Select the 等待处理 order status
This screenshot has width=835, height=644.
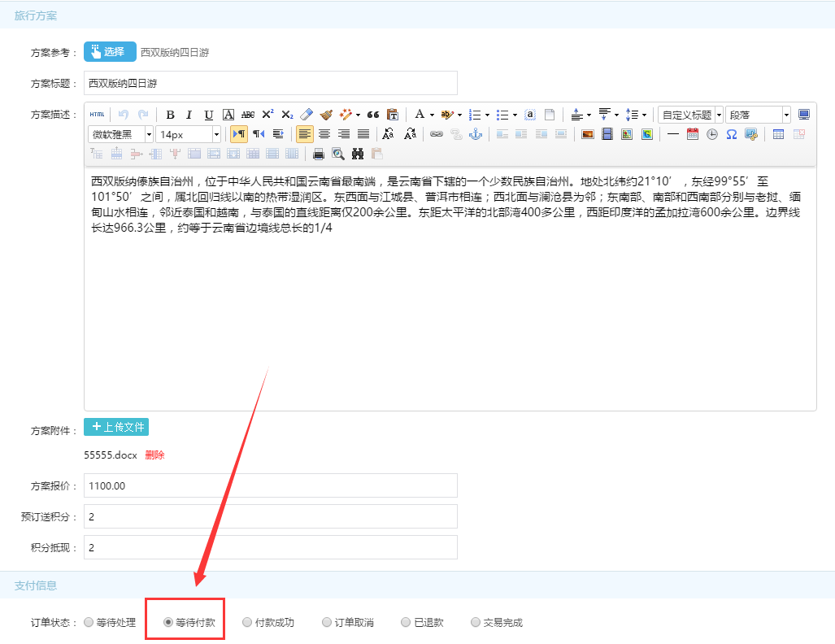[89, 623]
